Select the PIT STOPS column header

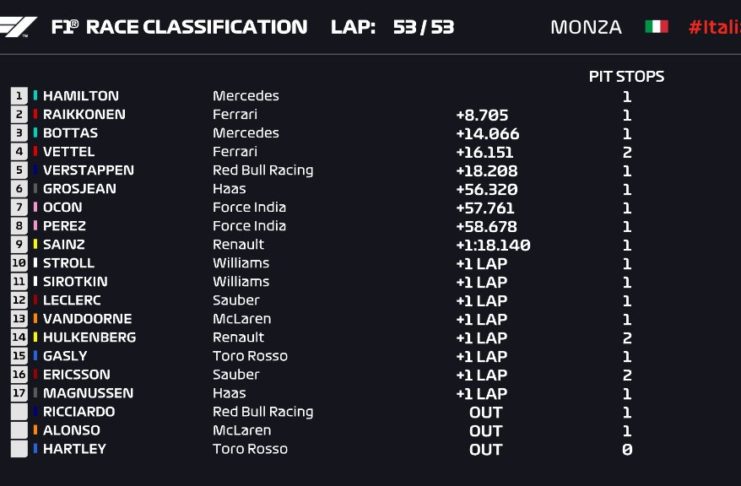pos(626,76)
